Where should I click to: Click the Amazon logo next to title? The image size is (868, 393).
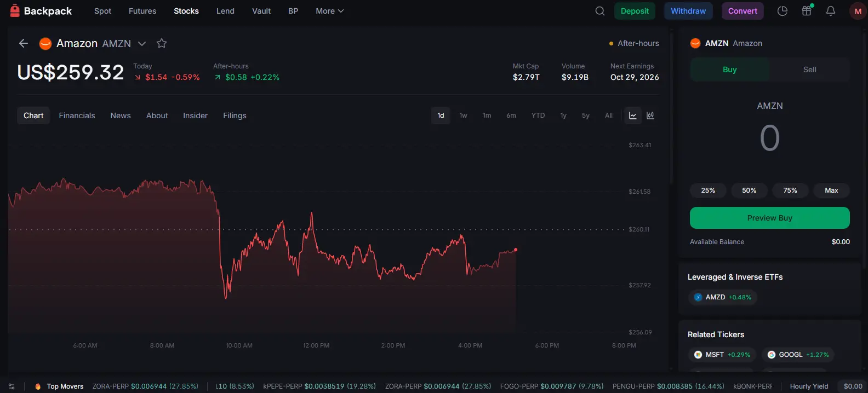point(45,43)
